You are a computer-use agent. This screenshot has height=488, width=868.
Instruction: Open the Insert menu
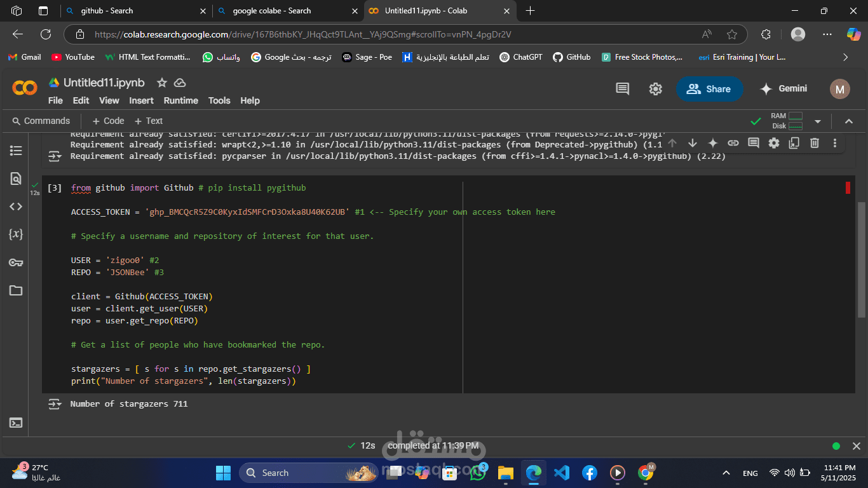click(x=141, y=100)
